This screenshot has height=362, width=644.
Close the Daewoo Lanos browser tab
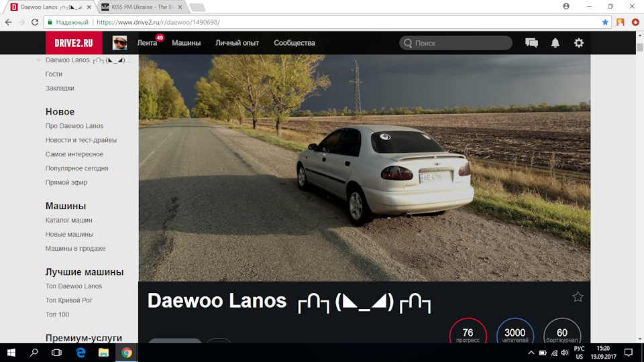pyautogui.click(x=89, y=7)
